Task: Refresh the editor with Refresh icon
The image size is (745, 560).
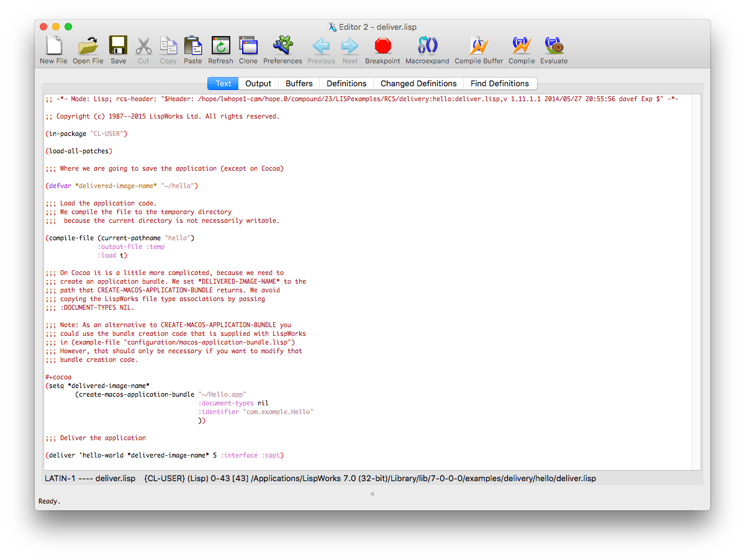Action: [220, 46]
